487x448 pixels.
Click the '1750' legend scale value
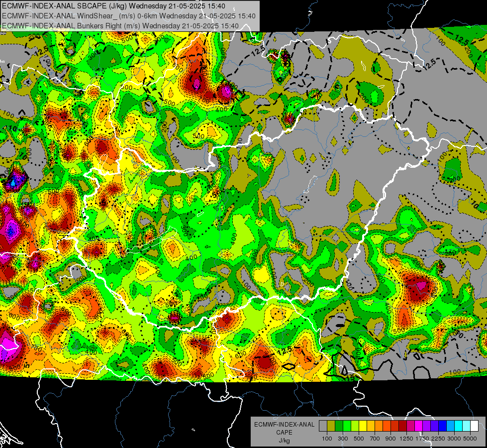coord(422,439)
